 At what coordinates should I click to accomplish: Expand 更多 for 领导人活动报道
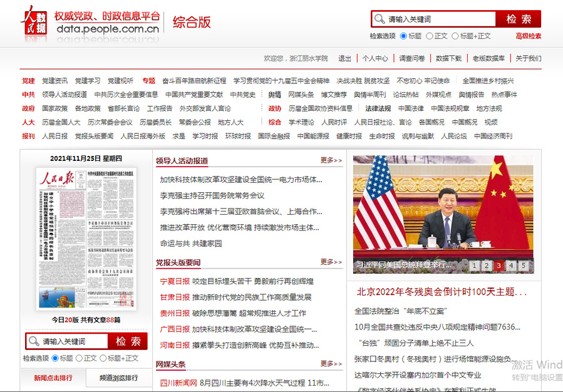click(x=331, y=160)
